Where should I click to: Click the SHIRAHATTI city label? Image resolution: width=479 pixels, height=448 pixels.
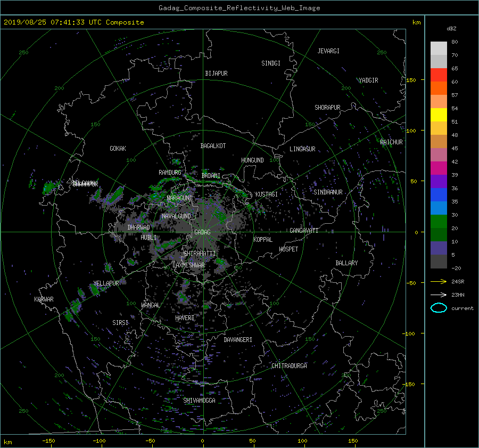200,253
